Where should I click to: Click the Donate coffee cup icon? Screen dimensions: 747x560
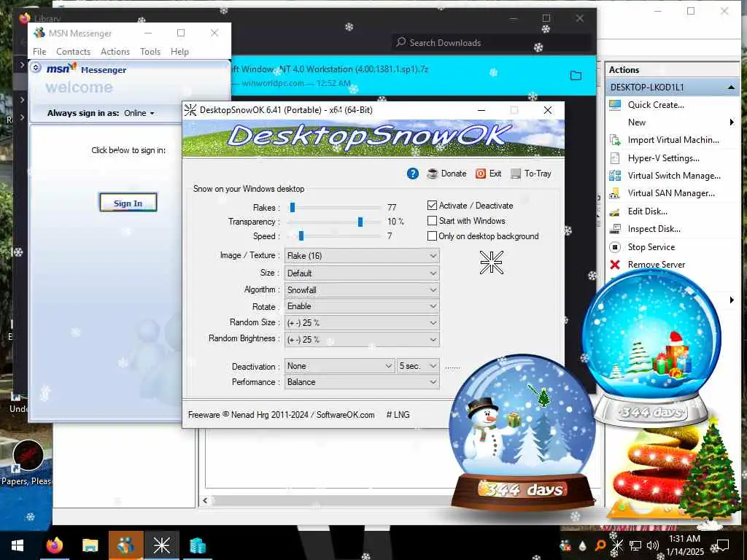pyautogui.click(x=432, y=174)
